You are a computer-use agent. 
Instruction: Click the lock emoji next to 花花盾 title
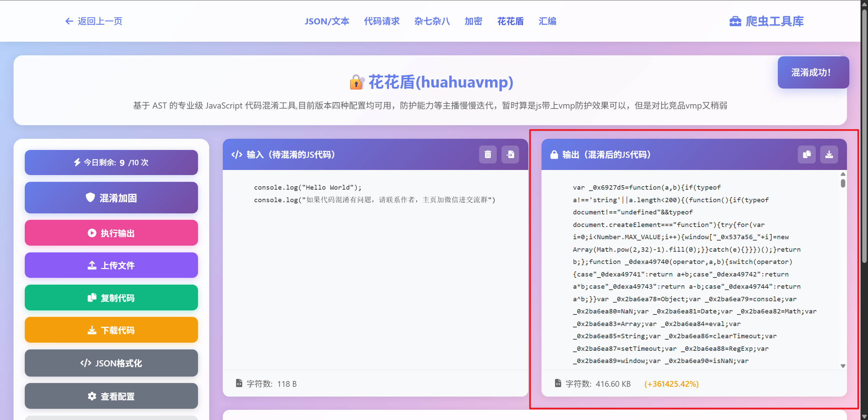pyautogui.click(x=357, y=82)
